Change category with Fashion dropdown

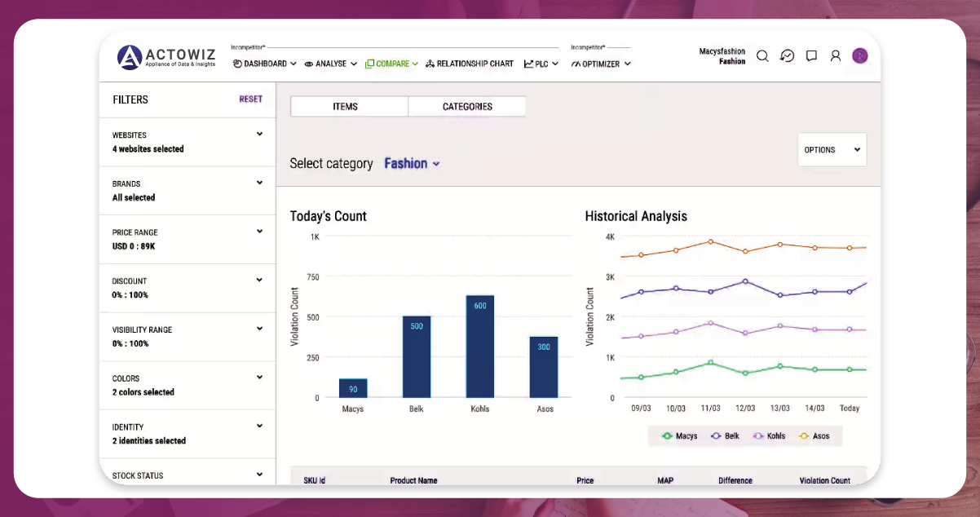tap(412, 163)
